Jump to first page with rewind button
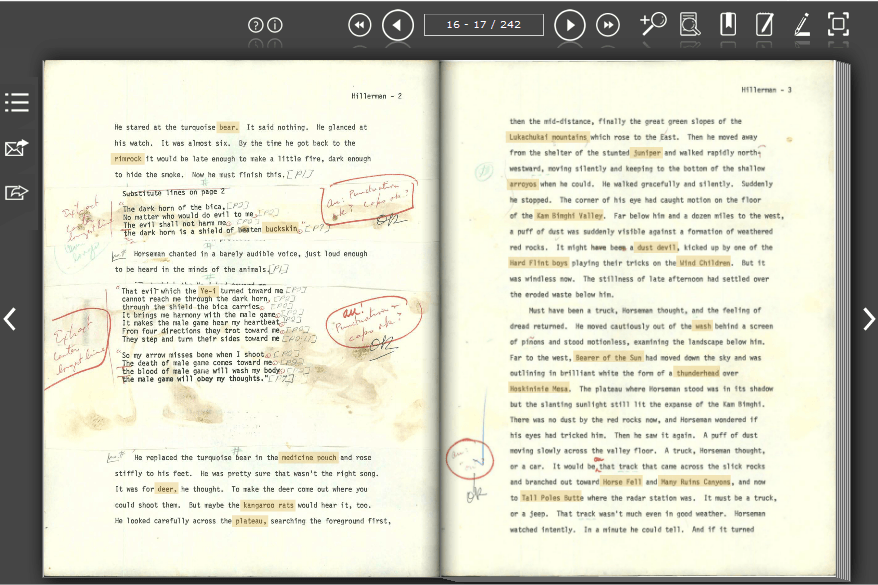Screen dimensions: 878x585 359,25
